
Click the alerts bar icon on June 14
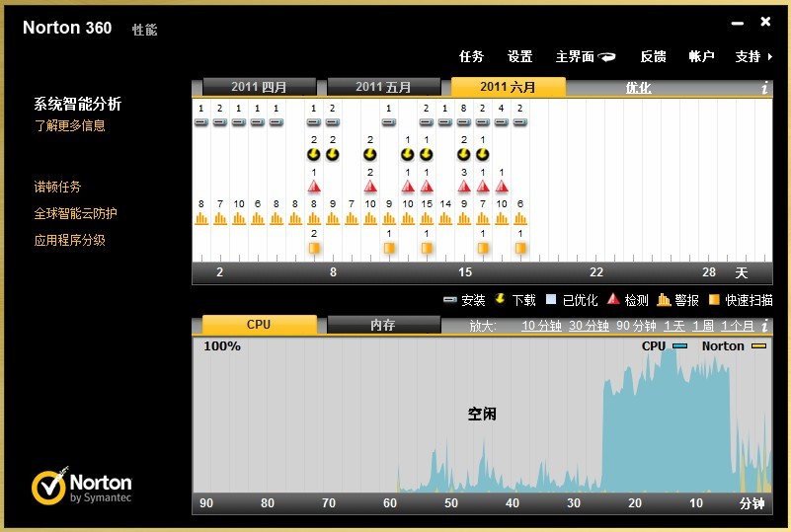[445, 218]
